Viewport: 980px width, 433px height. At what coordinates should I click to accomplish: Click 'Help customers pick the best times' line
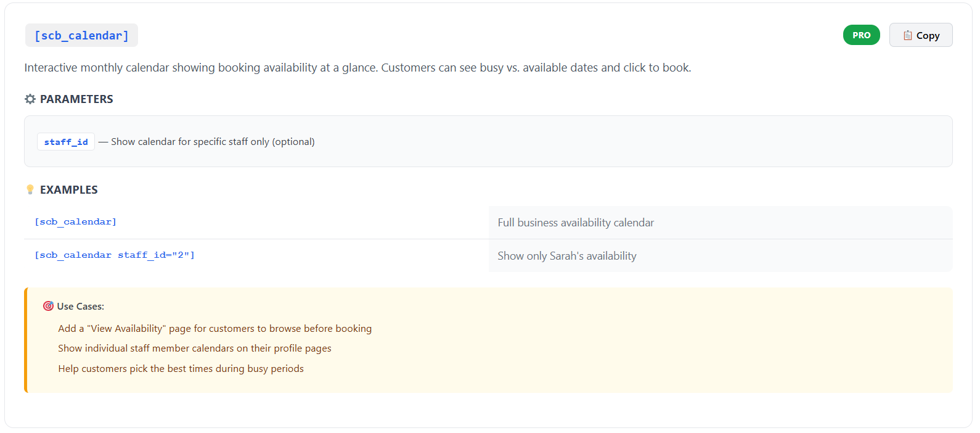(x=181, y=369)
